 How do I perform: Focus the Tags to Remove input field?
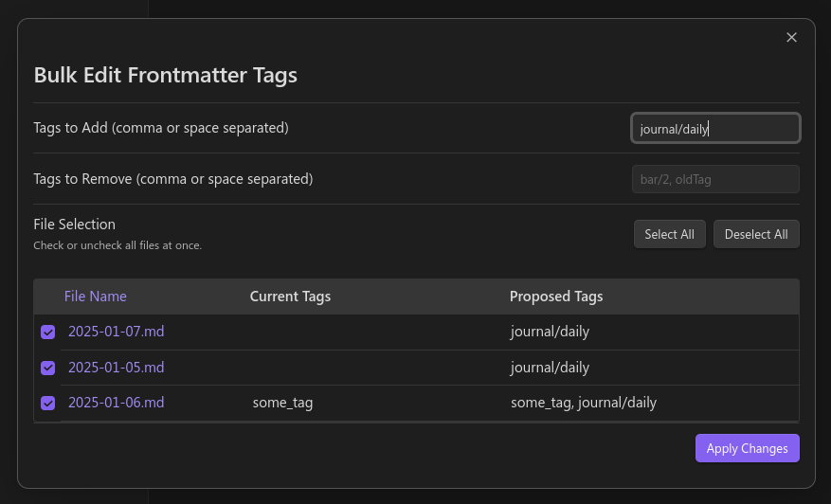[715, 179]
